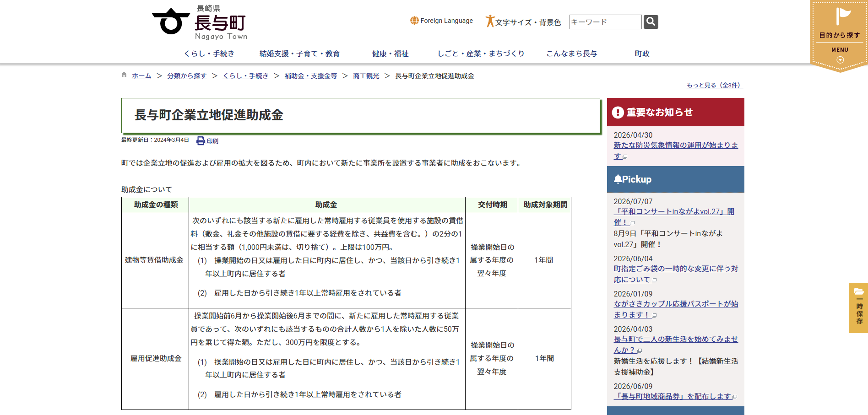Click the 長与町企業立地促進助成金 page title

[209, 115]
